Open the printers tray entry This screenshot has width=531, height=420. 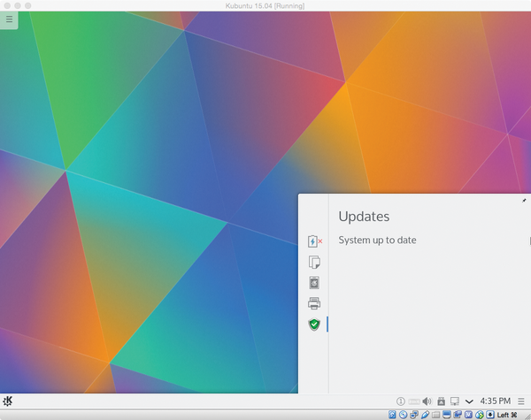click(313, 304)
